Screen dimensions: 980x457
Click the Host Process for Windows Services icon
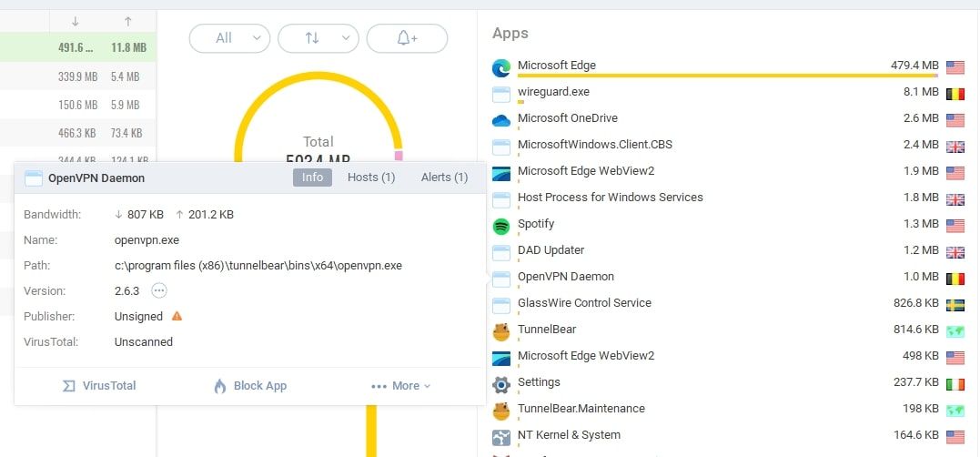pyautogui.click(x=501, y=199)
